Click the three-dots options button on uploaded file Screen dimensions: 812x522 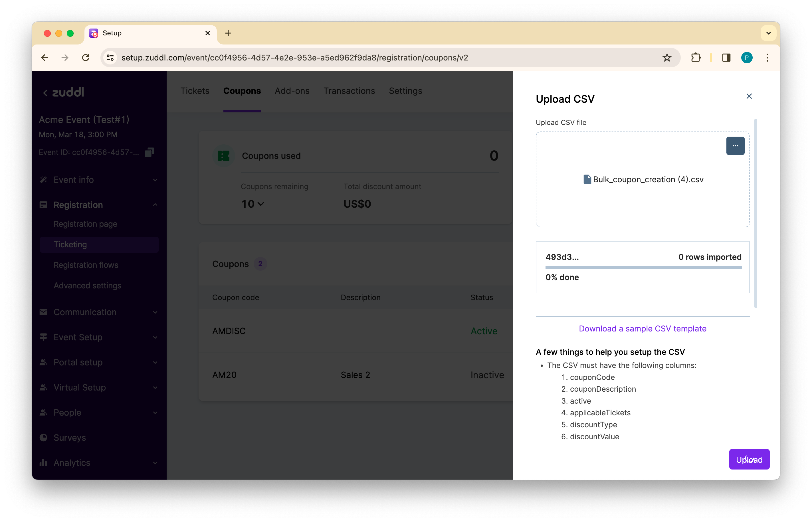click(x=735, y=146)
